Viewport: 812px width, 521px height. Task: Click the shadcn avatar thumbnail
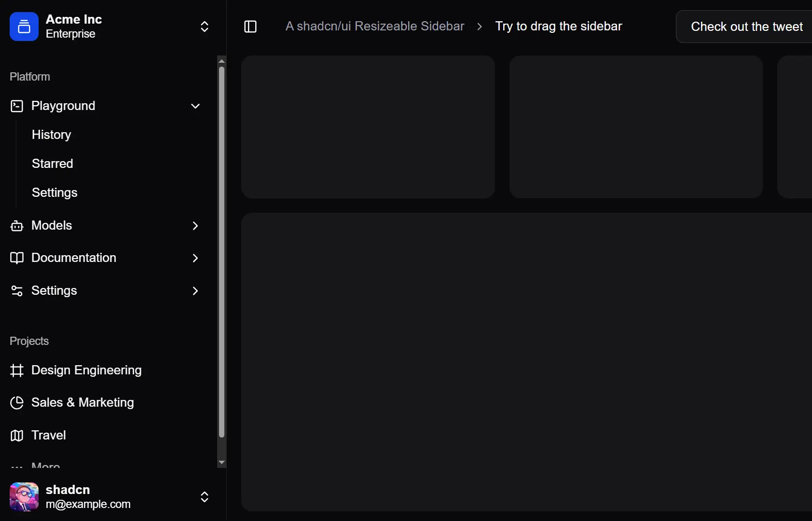[24, 496]
